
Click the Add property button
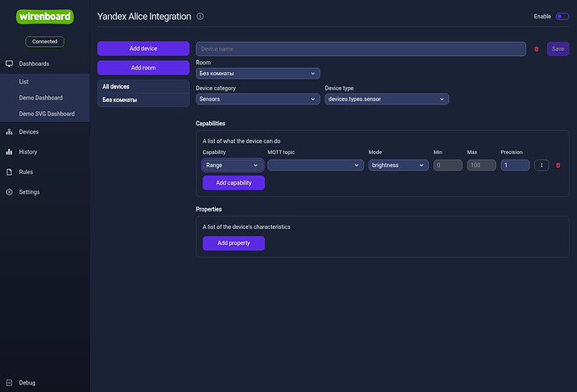click(233, 243)
